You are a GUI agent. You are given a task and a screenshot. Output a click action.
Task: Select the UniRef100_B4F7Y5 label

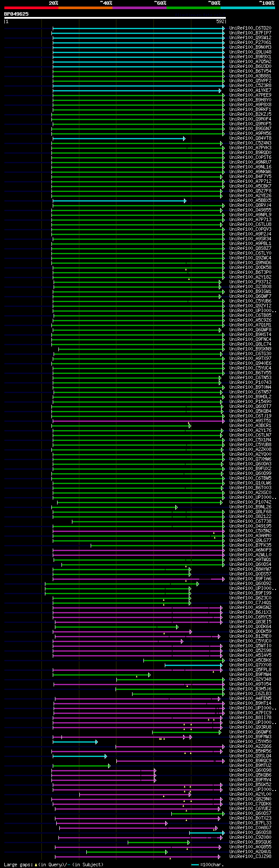tap(250, 177)
